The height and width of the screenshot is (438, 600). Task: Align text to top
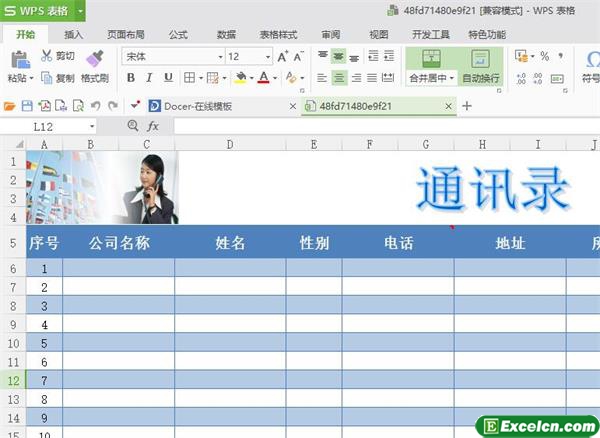click(x=323, y=56)
